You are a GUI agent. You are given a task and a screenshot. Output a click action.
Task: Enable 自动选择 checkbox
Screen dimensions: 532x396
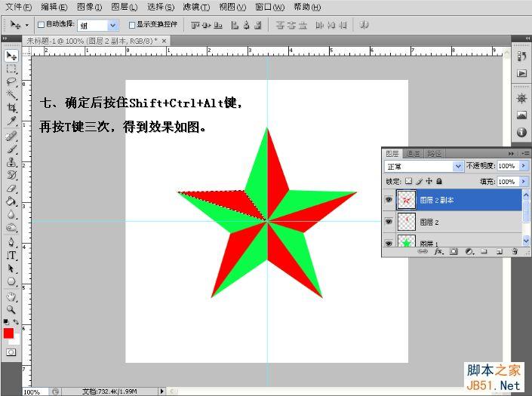pos(41,24)
